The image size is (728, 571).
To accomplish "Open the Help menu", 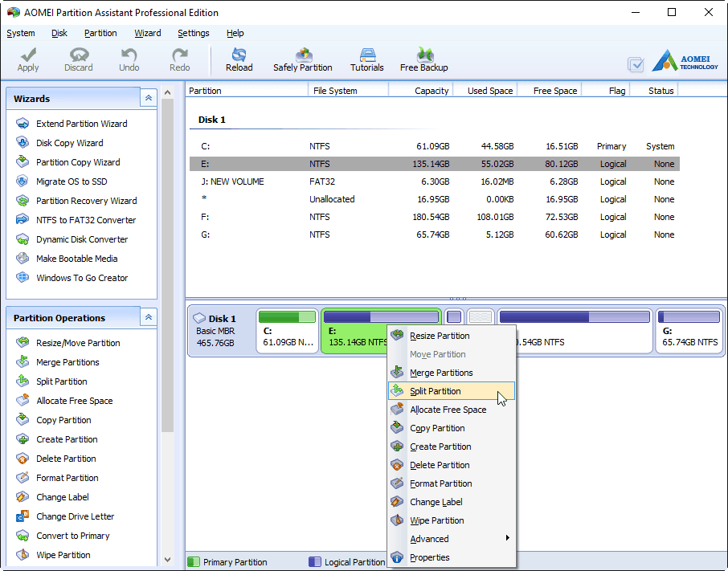I will point(235,34).
